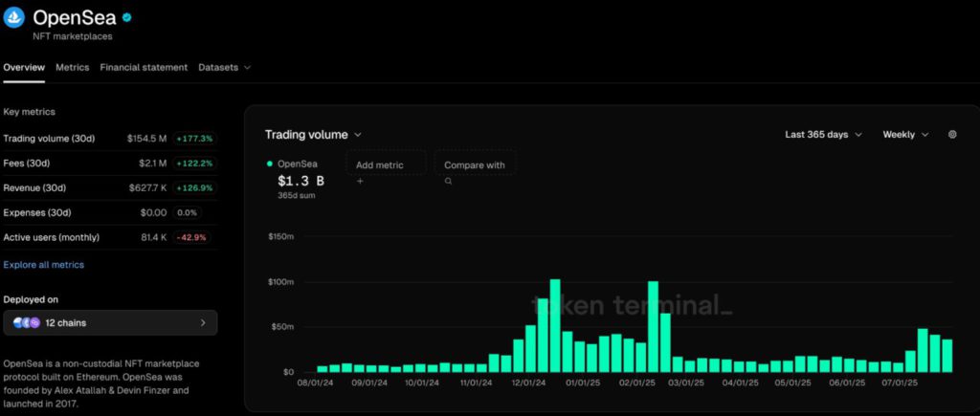The image size is (980, 416).
Task: Click the Compare with button
Action: point(475,164)
